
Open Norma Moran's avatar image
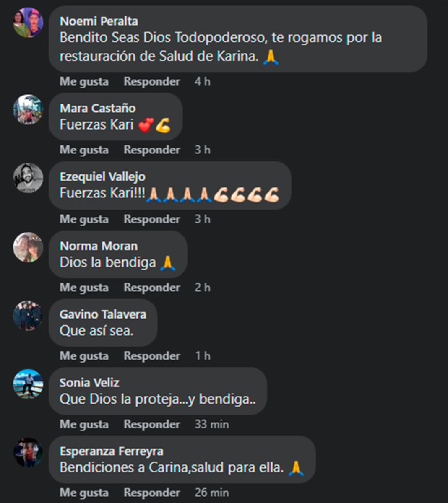[28, 247]
